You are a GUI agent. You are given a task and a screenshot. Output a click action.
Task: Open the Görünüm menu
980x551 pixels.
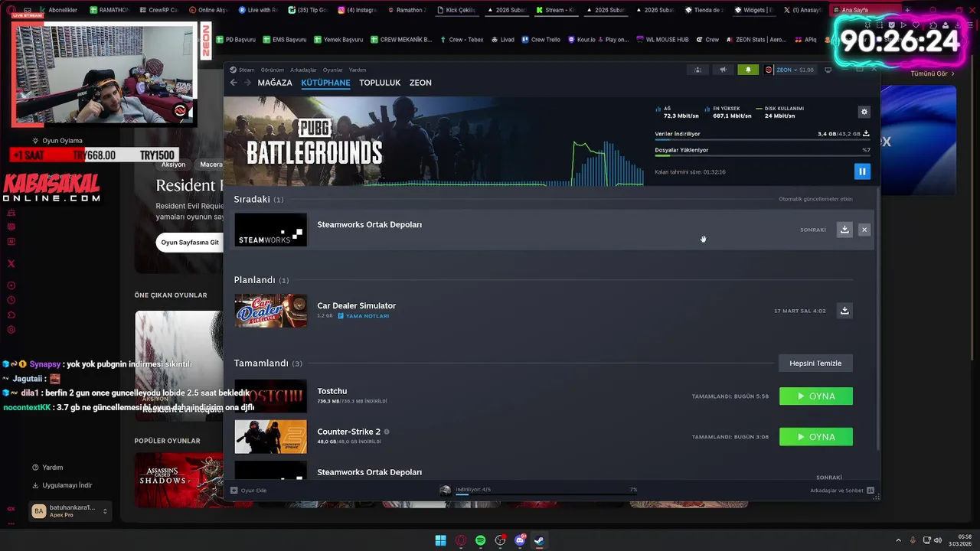tap(272, 70)
